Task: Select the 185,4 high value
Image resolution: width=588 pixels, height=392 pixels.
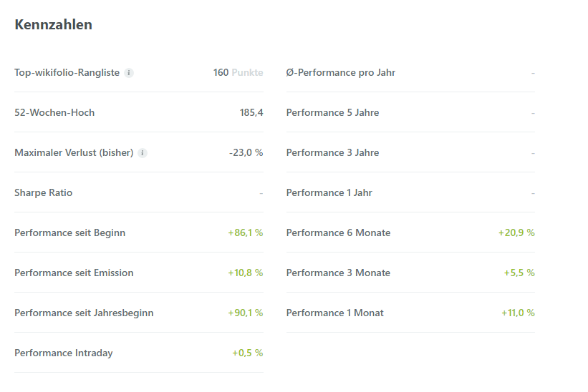Action: tap(251, 113)
